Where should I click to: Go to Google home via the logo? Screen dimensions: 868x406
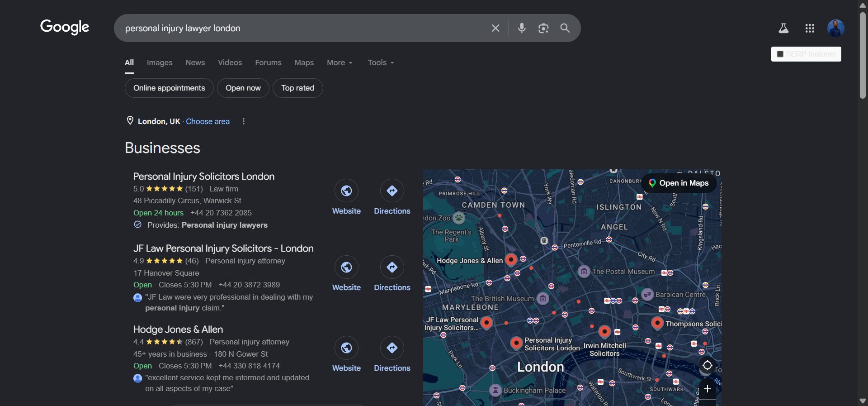65,27
